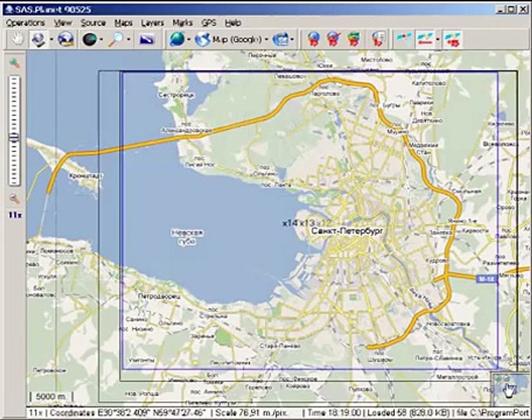Open the Marks menu
Image resolution: width=532 pixels, height=420 pixels.
(183, 23)
